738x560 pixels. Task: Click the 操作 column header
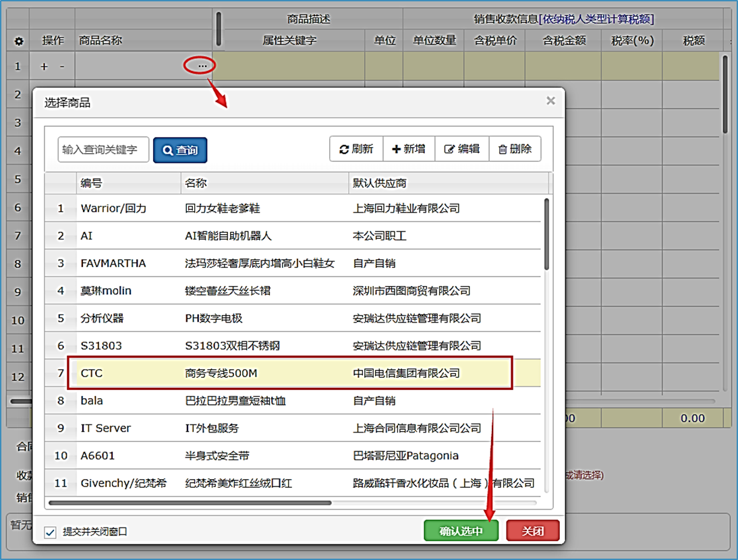(x=53, y=40)
